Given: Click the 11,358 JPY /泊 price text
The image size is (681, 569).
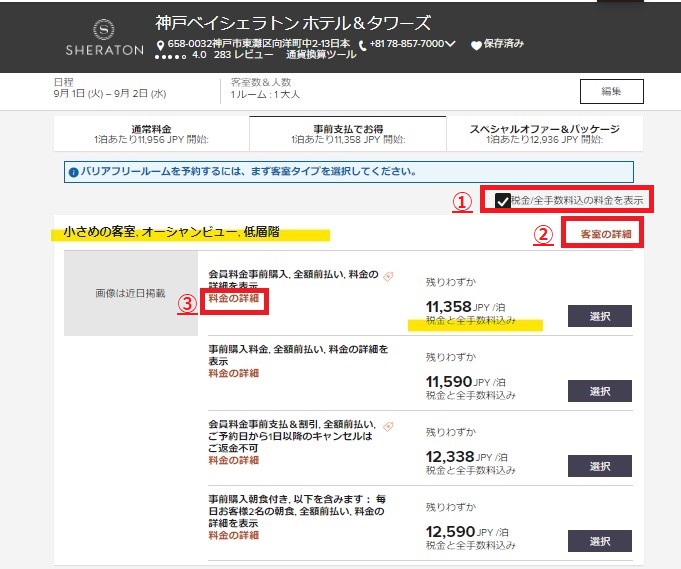Looking at the screenshot, I should (x=465, y=307).
